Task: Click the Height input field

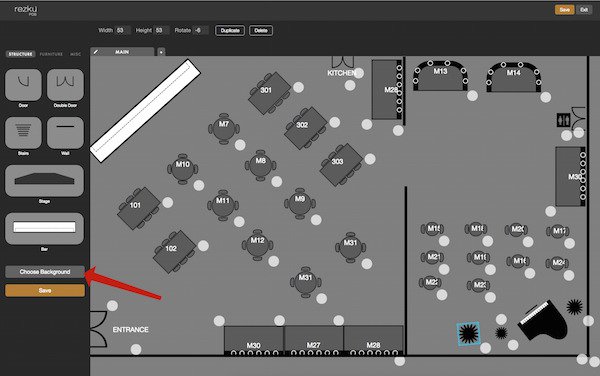Action: [161, 30]
